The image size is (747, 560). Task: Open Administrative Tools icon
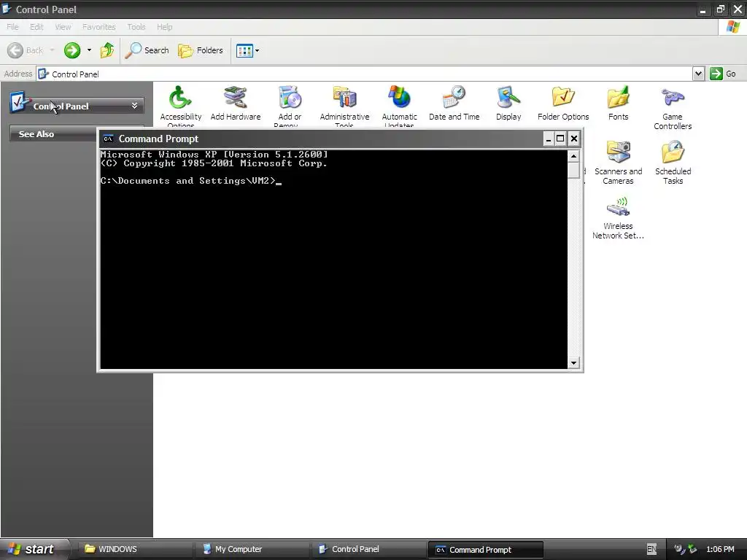point(344,106)
